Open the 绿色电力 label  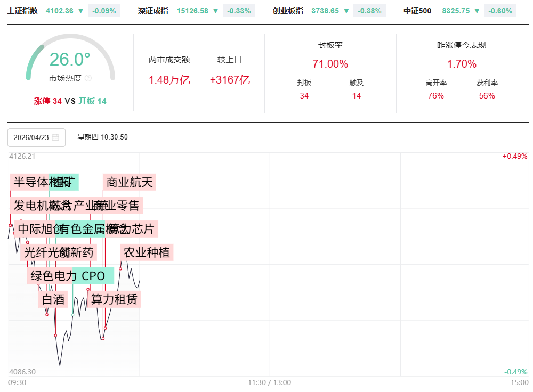(x=53, y=276)
